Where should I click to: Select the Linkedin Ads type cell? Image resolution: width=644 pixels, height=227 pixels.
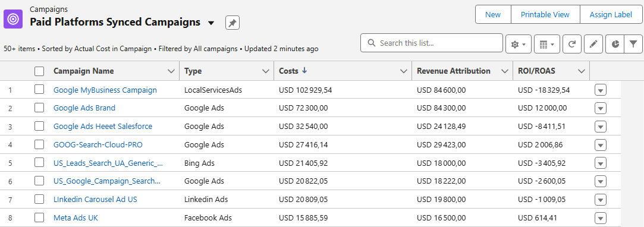[206, 200]
